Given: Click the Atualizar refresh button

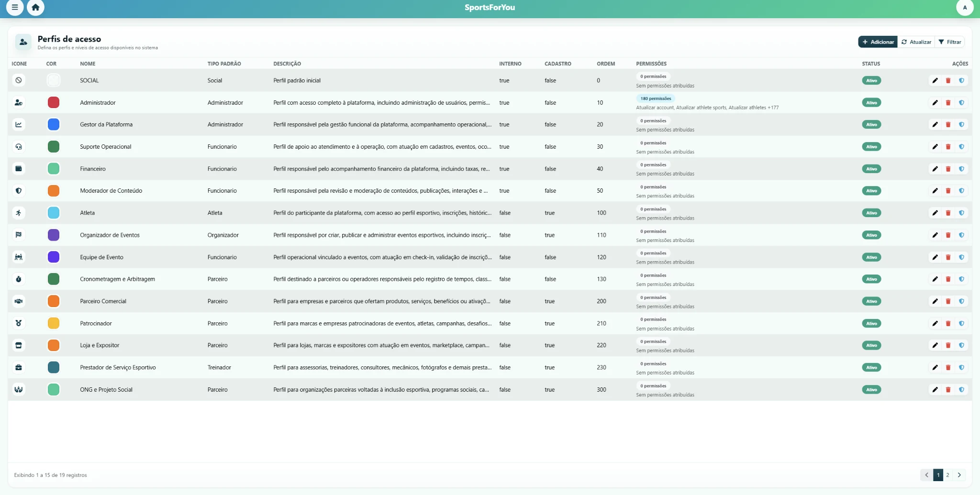Looking at the screenshot, I should [x=916, y=42].
